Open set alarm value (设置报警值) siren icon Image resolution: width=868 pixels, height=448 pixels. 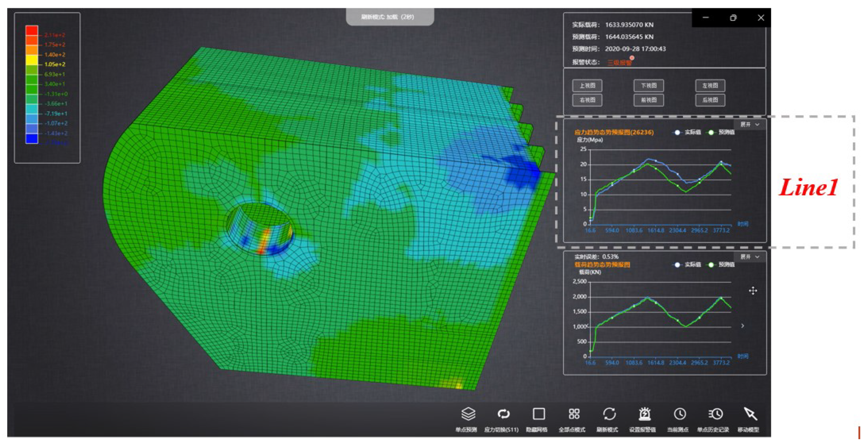click(x=645, y=414)
